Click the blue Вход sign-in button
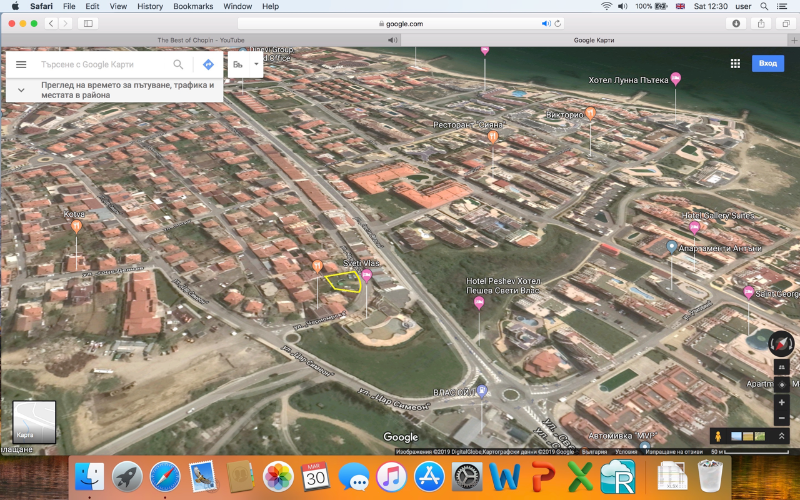The height and width of the screenshot is (500, 800). 767,63
